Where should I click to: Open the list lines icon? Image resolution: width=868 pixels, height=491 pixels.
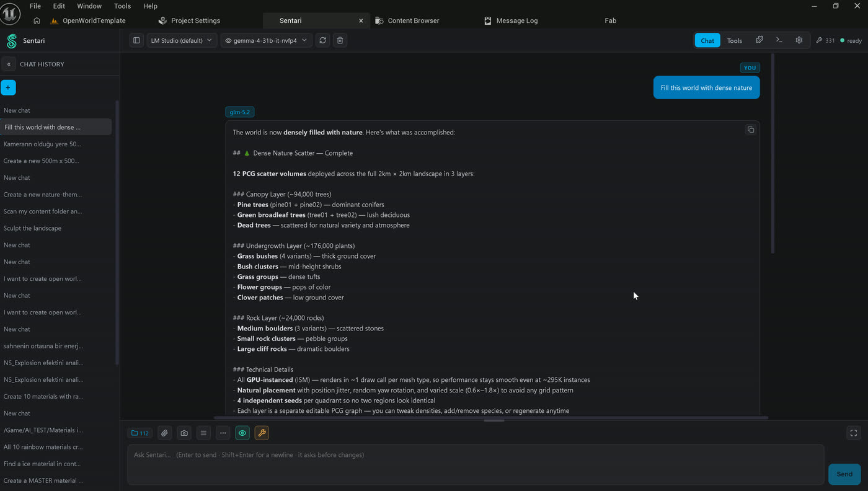[x=203, y=433]
